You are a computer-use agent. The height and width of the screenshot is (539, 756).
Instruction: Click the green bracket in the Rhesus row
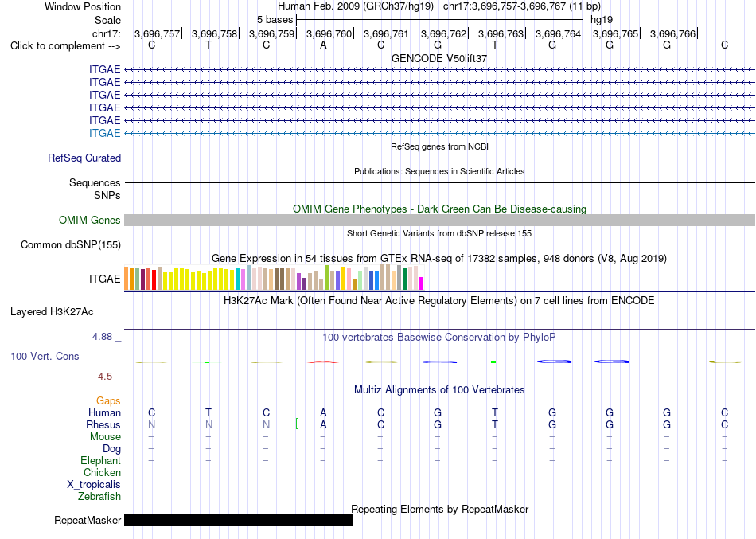[297, 424]
